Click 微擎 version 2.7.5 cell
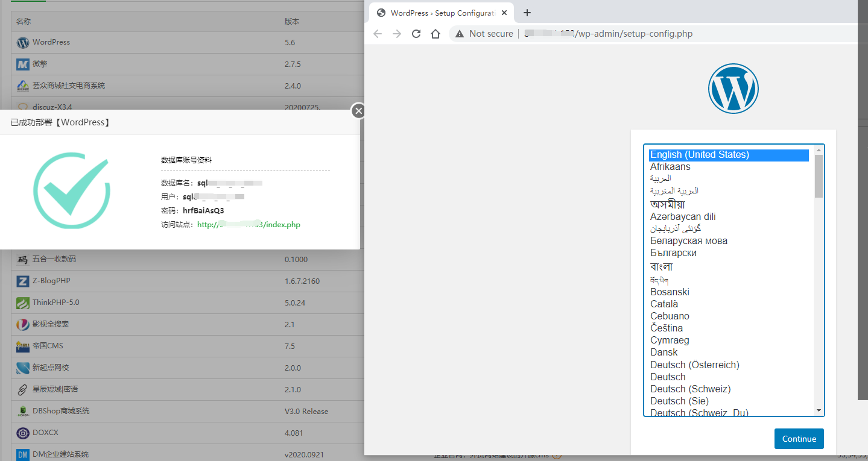The image size is (868, 461). [x=293, y=64]
